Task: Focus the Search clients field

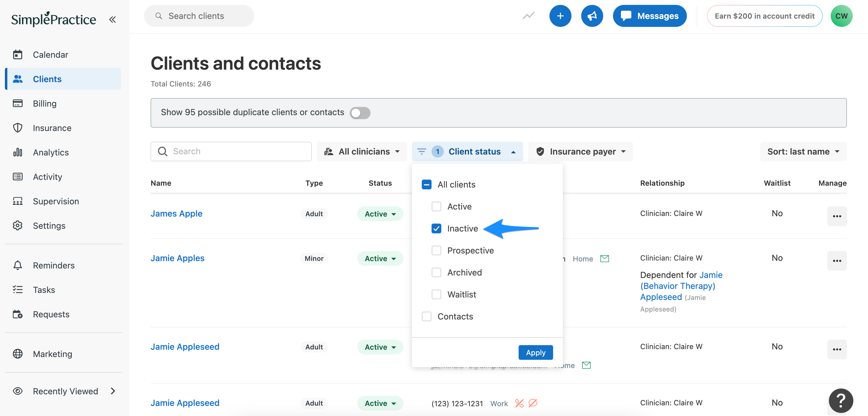Action: pyautogui.click(x=199, y=16)
